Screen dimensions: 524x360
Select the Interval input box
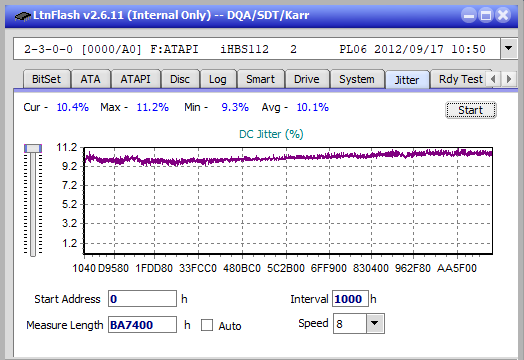[350, 298]
